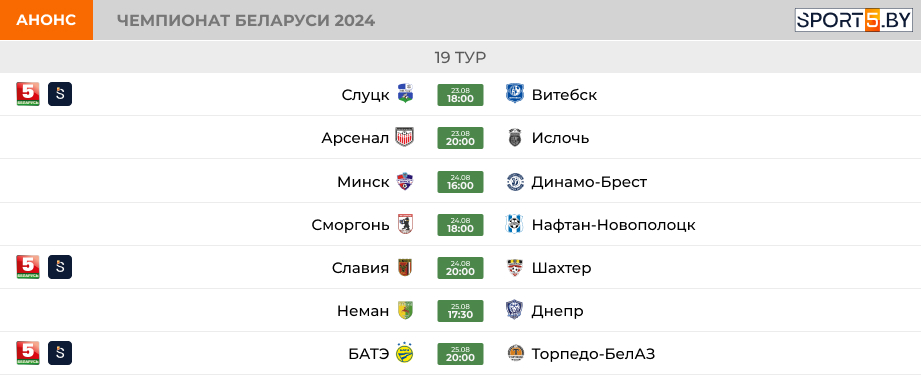Click the Арсенал club crest
This screenshot has height=375, width=921.
[x=405, y=138]
